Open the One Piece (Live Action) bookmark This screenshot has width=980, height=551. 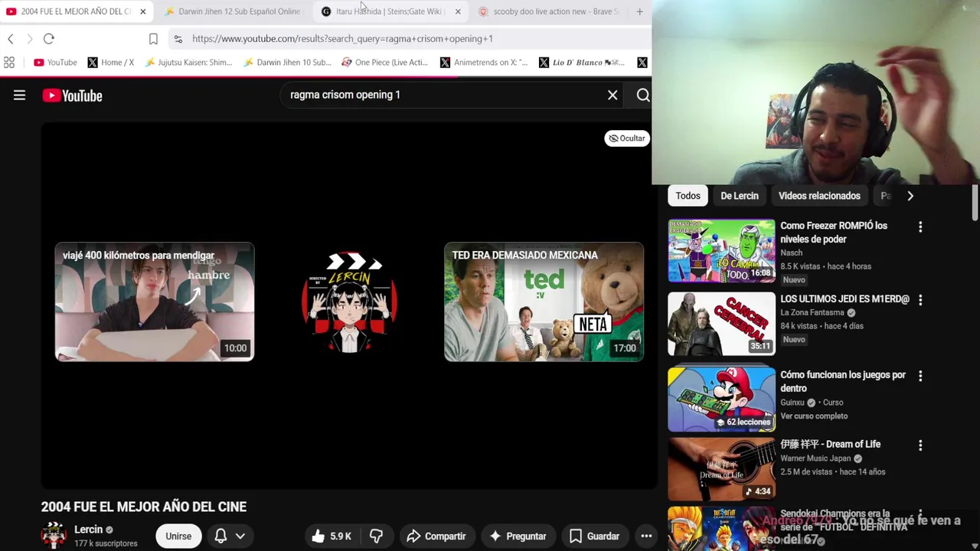point(385,62)
